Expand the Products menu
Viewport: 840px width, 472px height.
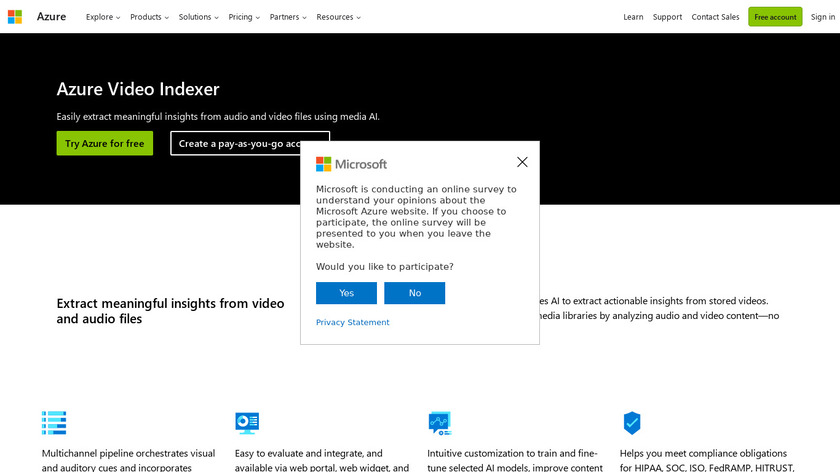coord(149,17)
